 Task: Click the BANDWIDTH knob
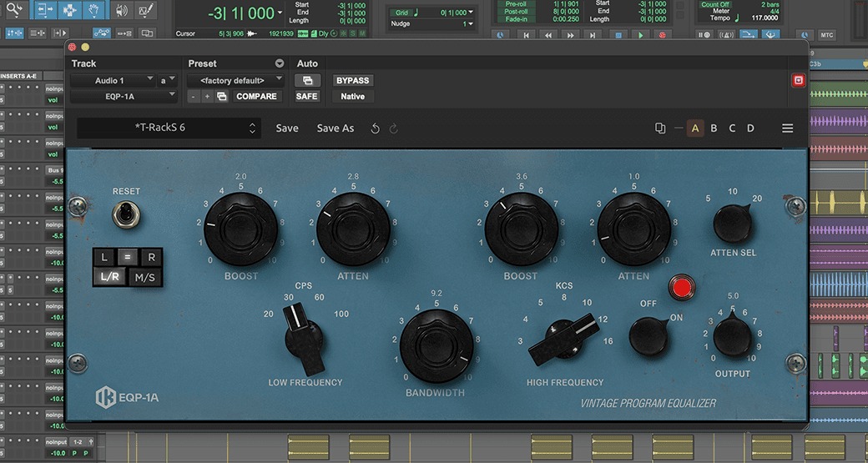tap(437, 345)
